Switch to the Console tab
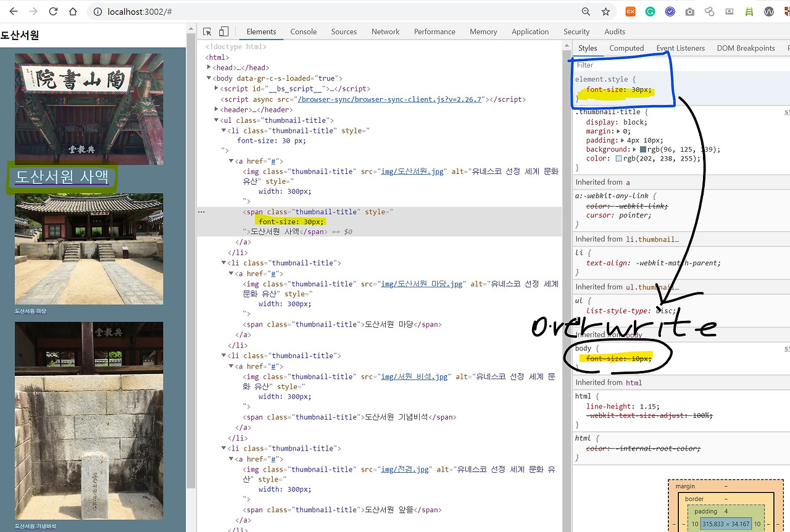Image resolution: width=790 pixels, height=532 pixels. tap(304, 31)
